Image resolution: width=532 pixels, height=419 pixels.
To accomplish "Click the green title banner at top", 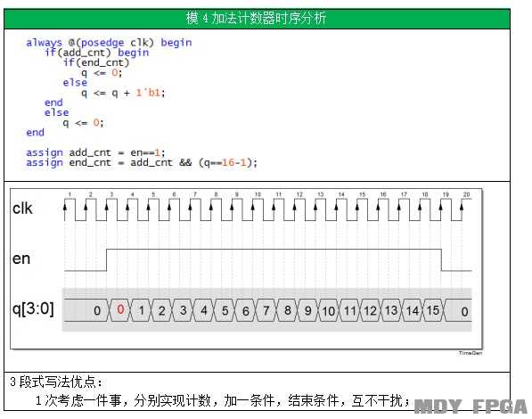I will pyautogui.click(x=257, y=19).
